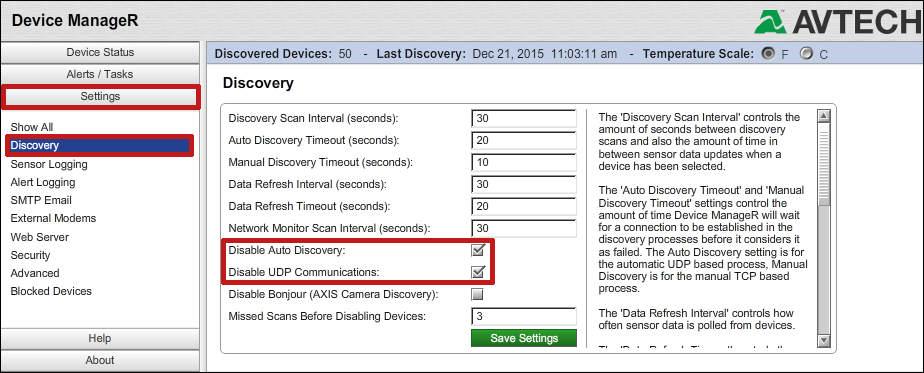The image size is (924, 373).
Task: Open External Modems settings
Action: (x=53, y=218)
